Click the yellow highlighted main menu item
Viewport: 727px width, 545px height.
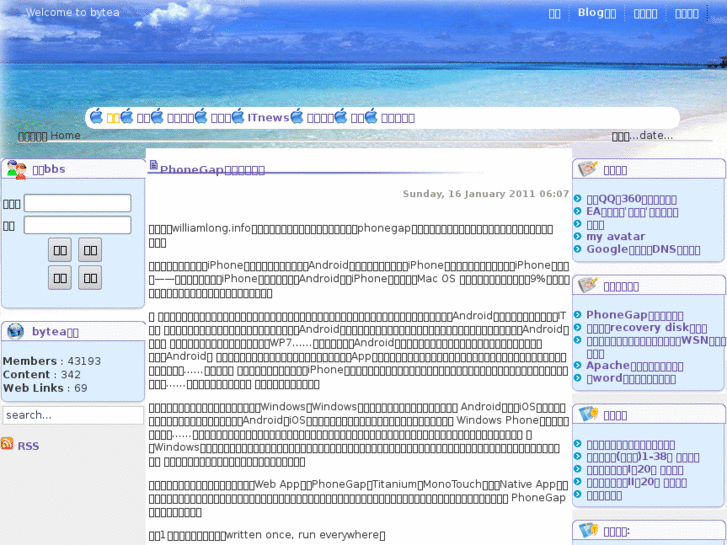113,118
